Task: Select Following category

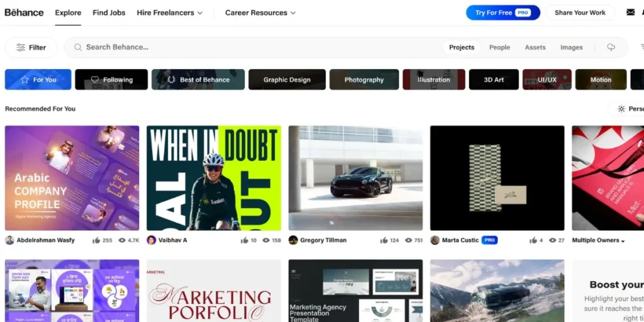Action: pos(111,80)
